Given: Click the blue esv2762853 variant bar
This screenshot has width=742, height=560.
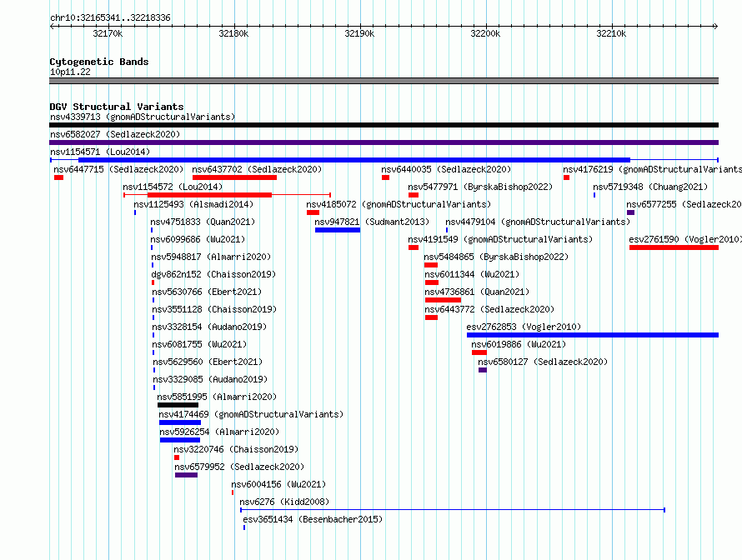Looking at the screenshot, I should [593, 335].
